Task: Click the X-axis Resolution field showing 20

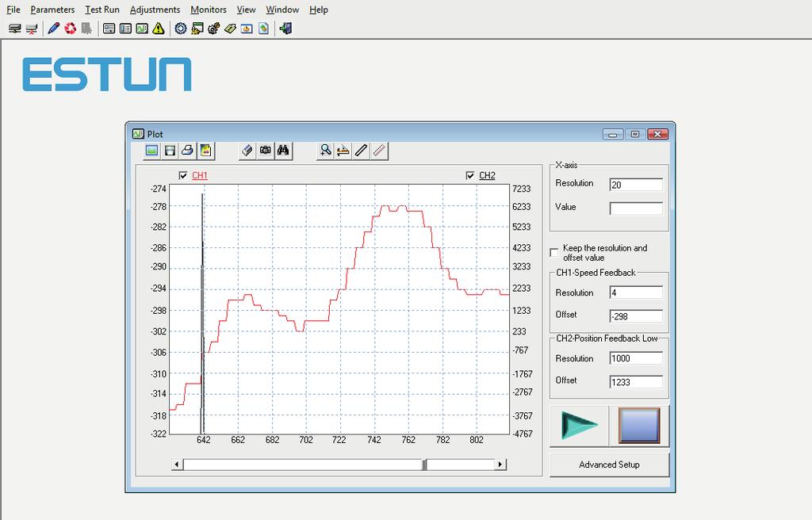Action: click(x=636, y=185)
